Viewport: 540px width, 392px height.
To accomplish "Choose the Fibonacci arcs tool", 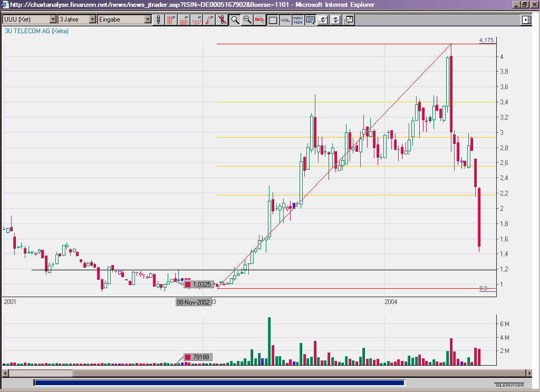I will (197, 19).
